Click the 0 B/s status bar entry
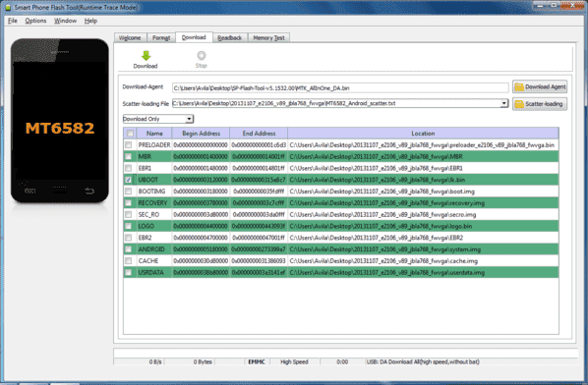Viewport: 588px width, 385px height. pyautogui.click(x=155, y=361)
